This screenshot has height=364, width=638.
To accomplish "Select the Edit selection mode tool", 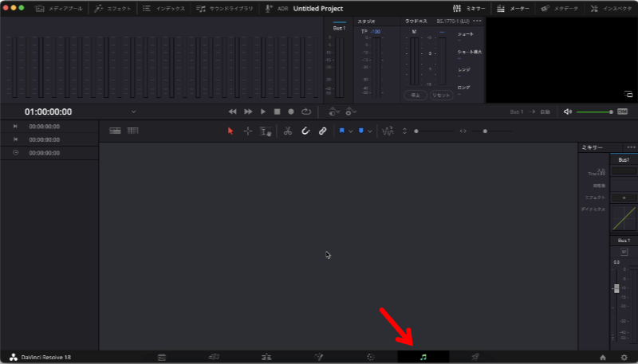I will pos(266,131).
